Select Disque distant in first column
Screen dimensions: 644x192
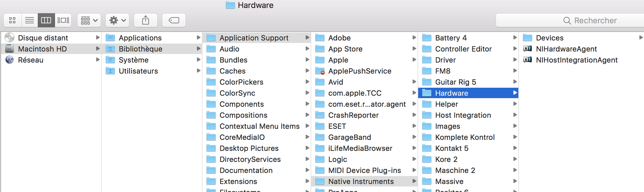[x=51, y=38]
